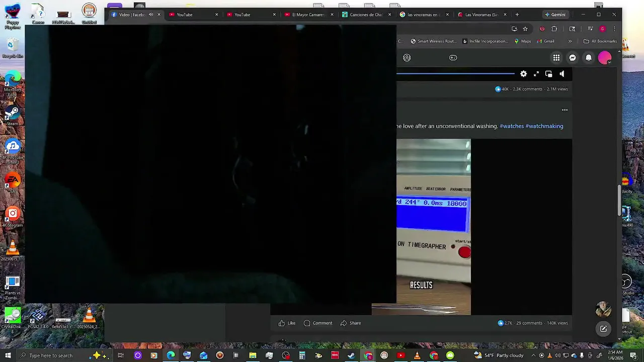The width and height of the screenshot is (644, 362).
Task: Click the red shield extension icon
Action: 542,29
